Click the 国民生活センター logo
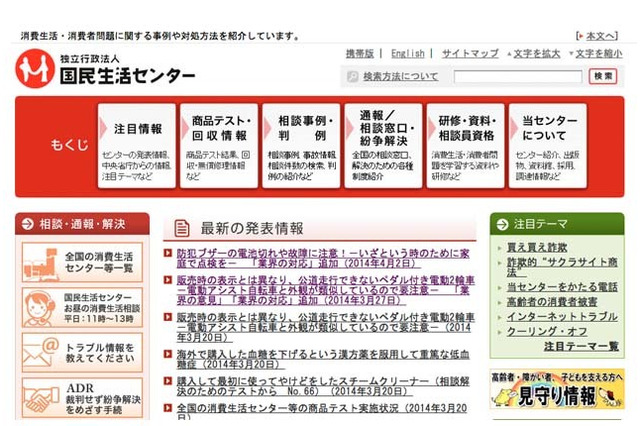 coord(105,69)
